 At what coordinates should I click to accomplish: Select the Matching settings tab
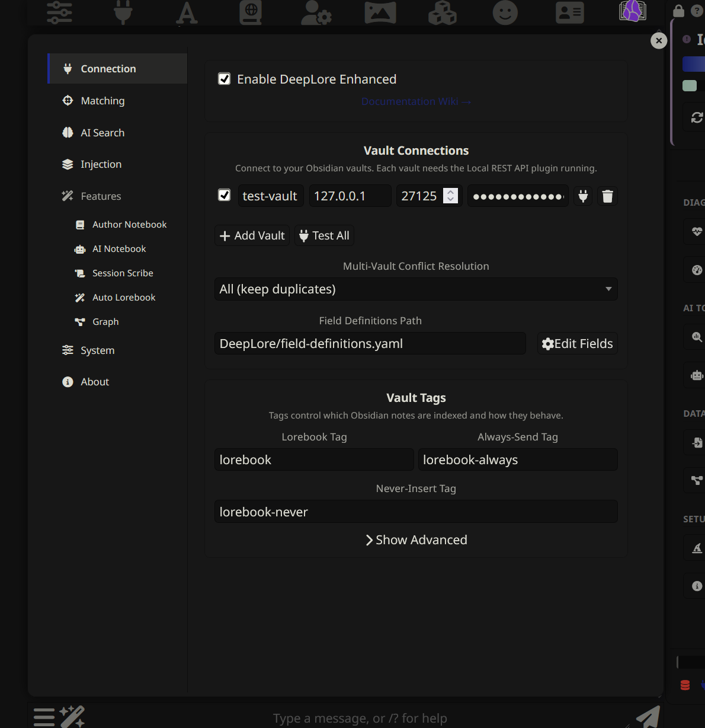[x=117, y=101]
